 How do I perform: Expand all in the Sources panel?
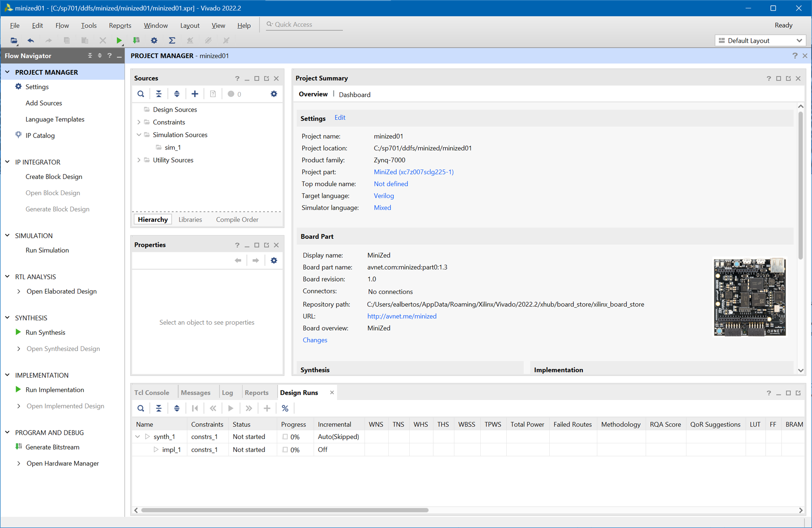click(177, 94)
